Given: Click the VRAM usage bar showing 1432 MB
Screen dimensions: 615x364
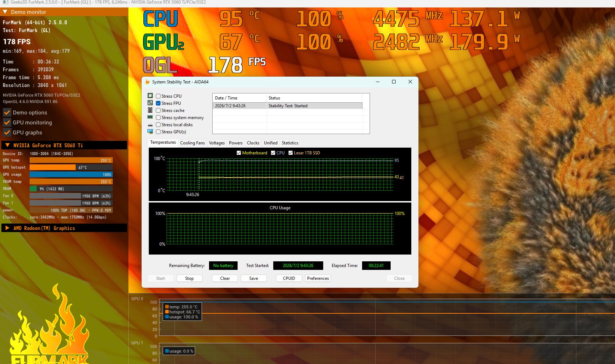Looking at the screenshot, I should pos(71,189).
